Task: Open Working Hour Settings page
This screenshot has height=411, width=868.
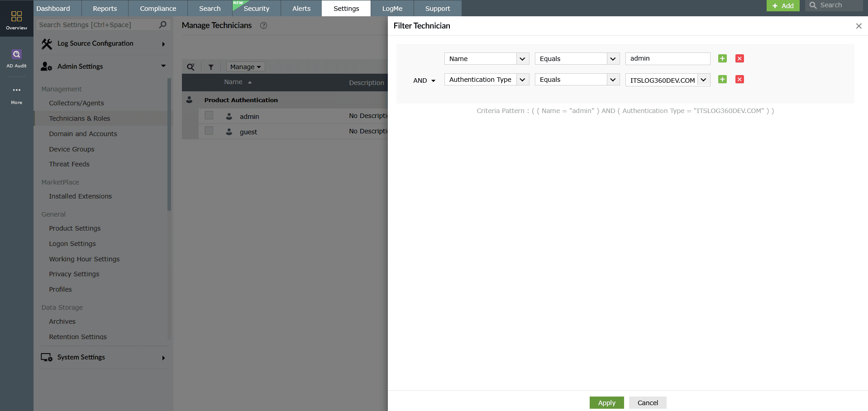Action: (x=85, y=259)
